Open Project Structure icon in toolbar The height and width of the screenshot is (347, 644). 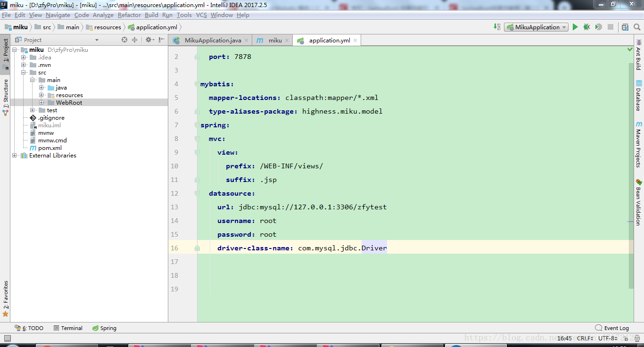pyautogui.click(x=625, y=27)
